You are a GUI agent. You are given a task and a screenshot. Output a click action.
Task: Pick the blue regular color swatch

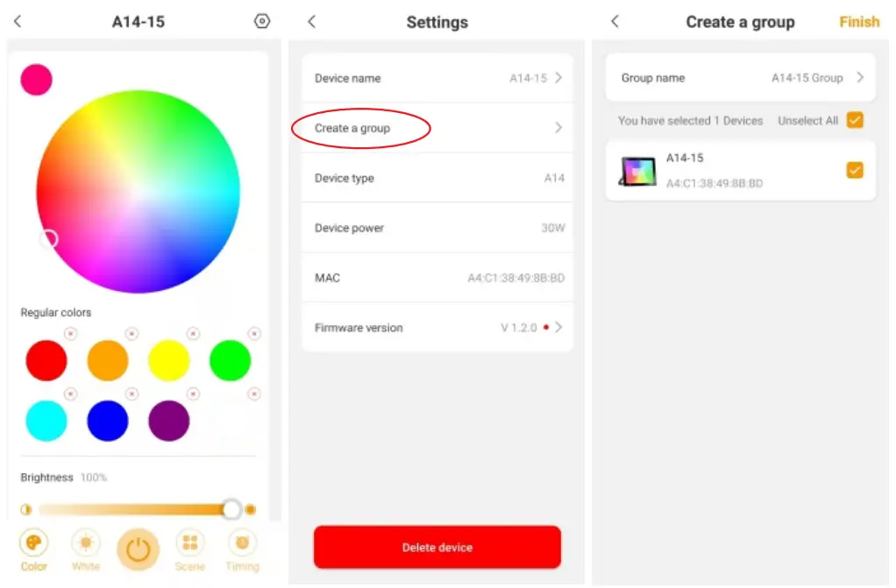(x=108, y=421)
